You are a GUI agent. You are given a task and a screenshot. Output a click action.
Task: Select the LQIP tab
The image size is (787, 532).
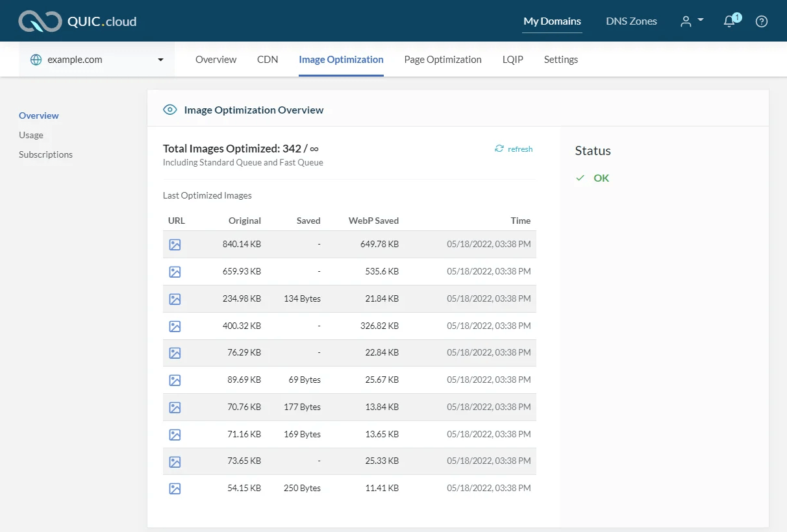512,59
